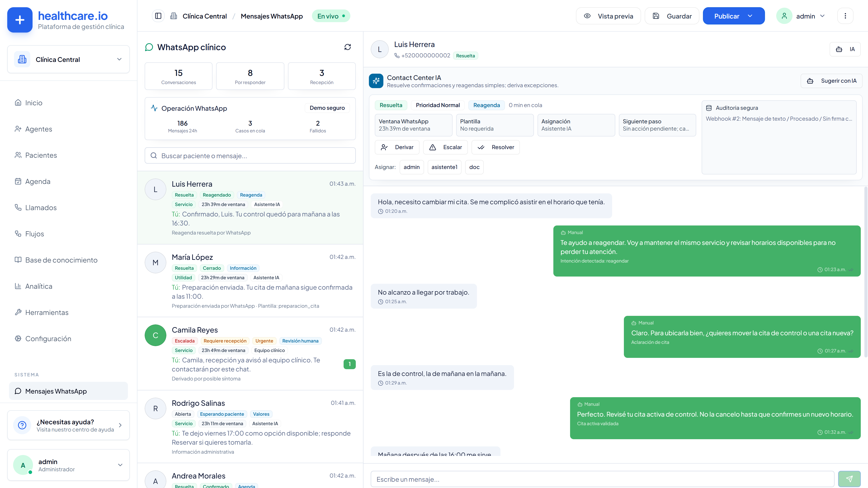Image resolution: width=868 pixels, height=488 pixels.
Task: Expand the Clínica Central clinic selector
Action: click(68, 59)
